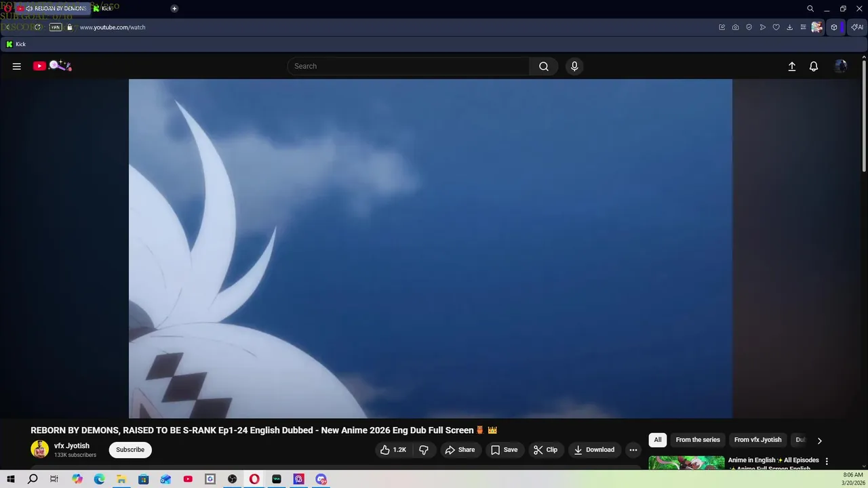
Task: Open a new browser tab with plus
Action: tap(174, 9)
